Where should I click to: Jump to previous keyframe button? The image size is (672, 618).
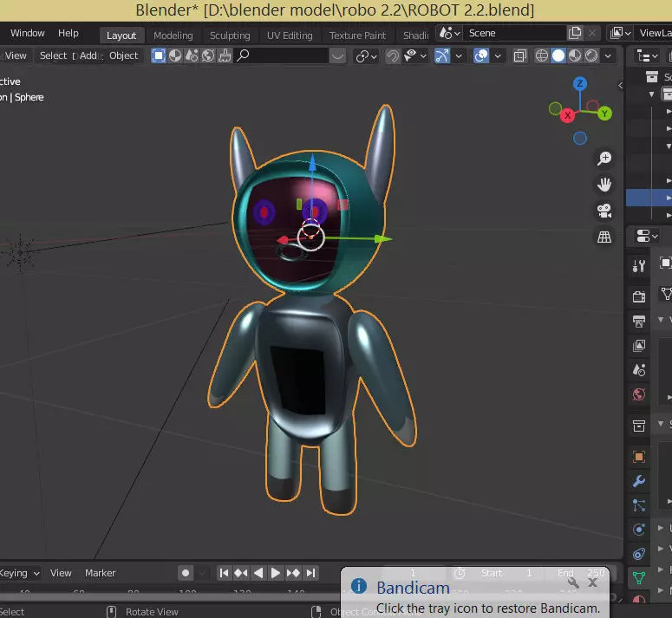click(x=241, y=573)
